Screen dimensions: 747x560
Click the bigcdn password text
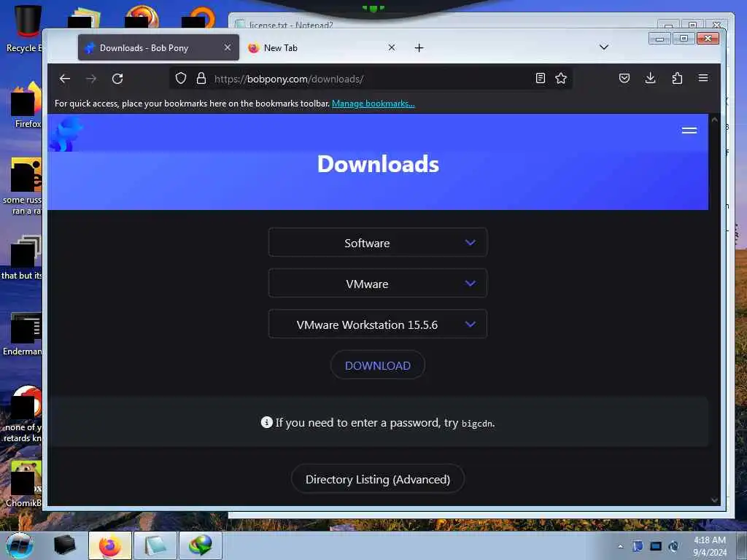click(477, 424)
